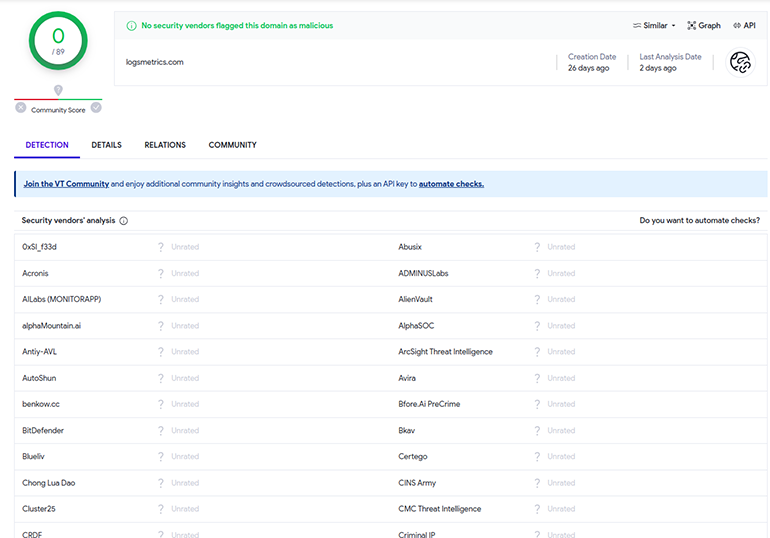This screenshot has height=538, width=770.
Task: Open the Relations tab
Action: click(x=165, y=145)
